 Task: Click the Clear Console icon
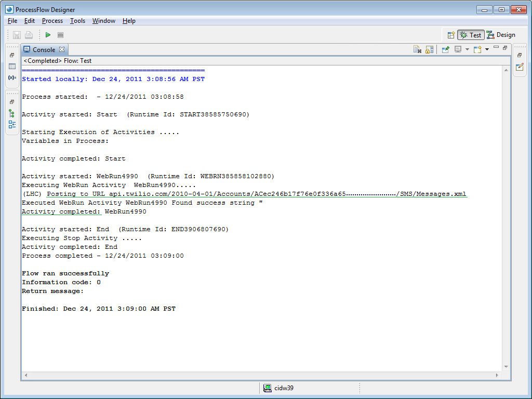point(417,49)
